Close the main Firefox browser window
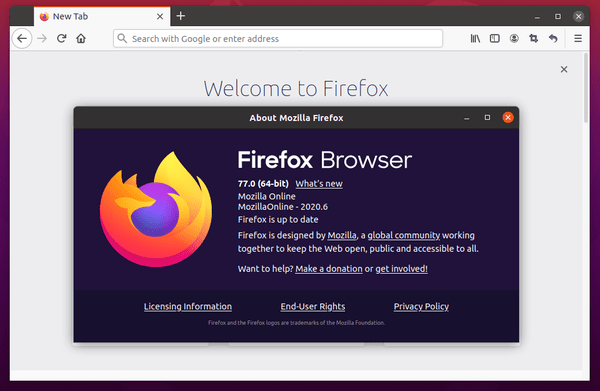 point(579,16)
